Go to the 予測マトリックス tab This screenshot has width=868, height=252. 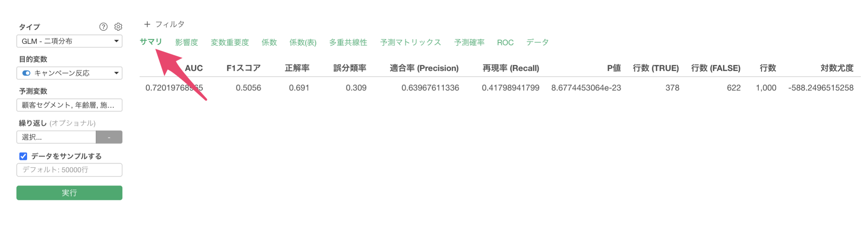[410, 42]
